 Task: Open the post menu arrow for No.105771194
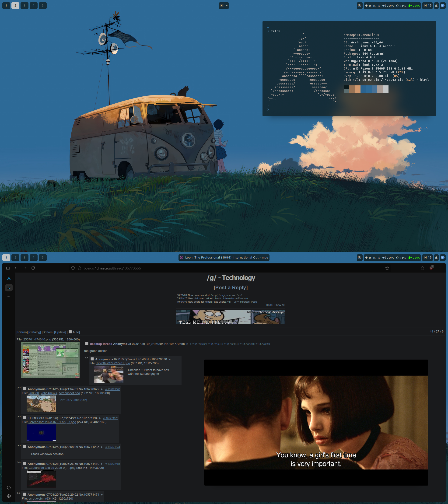click(100, 418)
